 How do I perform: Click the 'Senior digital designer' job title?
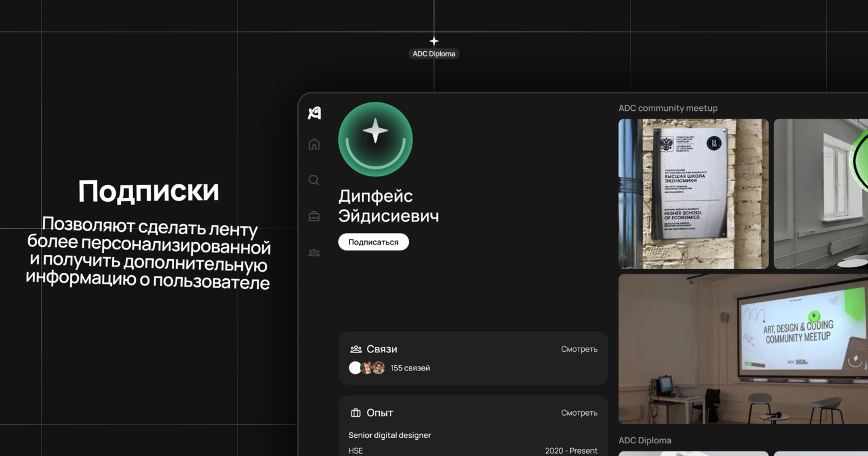tap(389, 435)
